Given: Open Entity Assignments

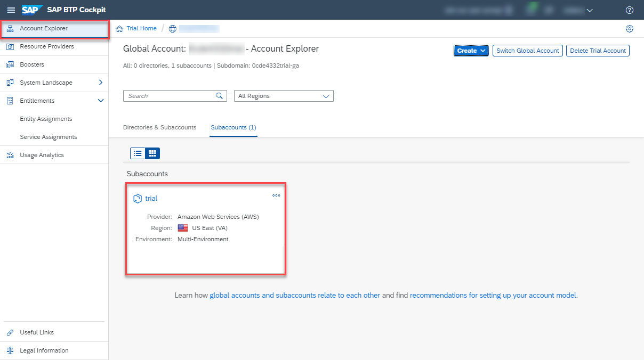Looking at the screenshot, I should (x=54, y=119).
